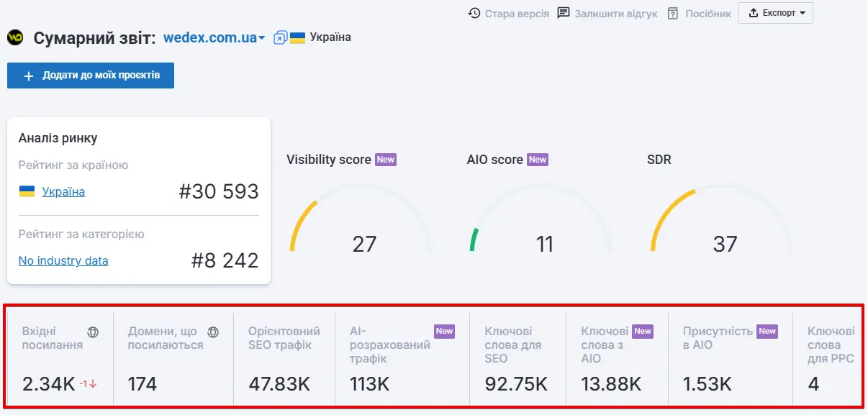Click the history clock icon beside Стара версія
The height and width of the screenshot is (415, 868).
pyautogui.click(x=474, y=12)
